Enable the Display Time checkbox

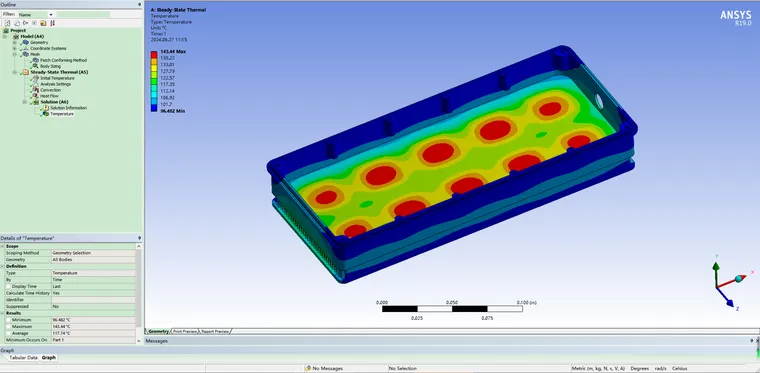click(8, 286)
